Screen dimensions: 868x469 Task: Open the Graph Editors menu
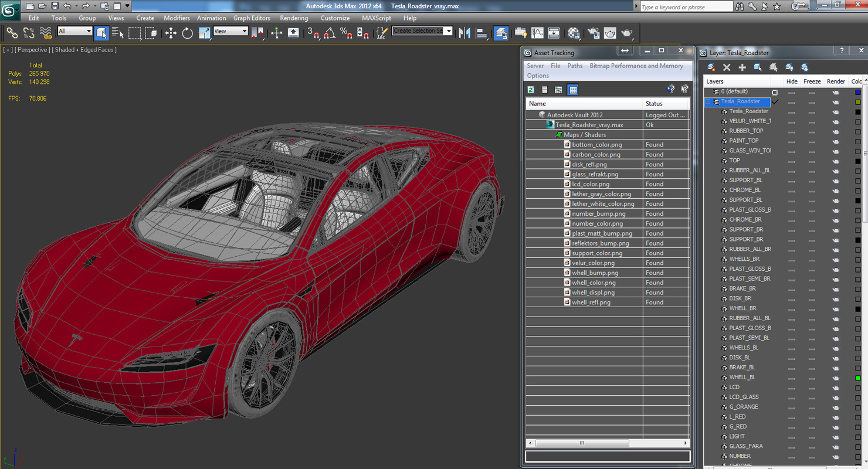coord(252,18)
